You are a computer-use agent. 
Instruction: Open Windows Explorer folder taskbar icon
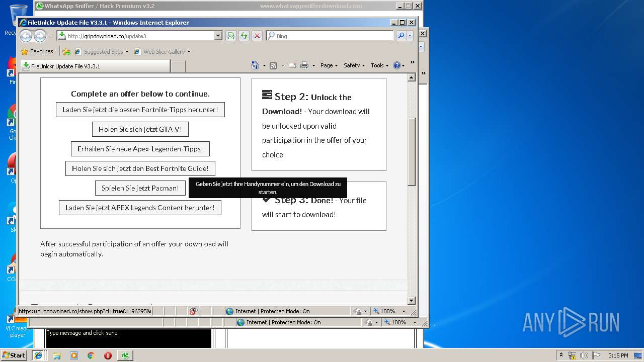tap(57, 355)
